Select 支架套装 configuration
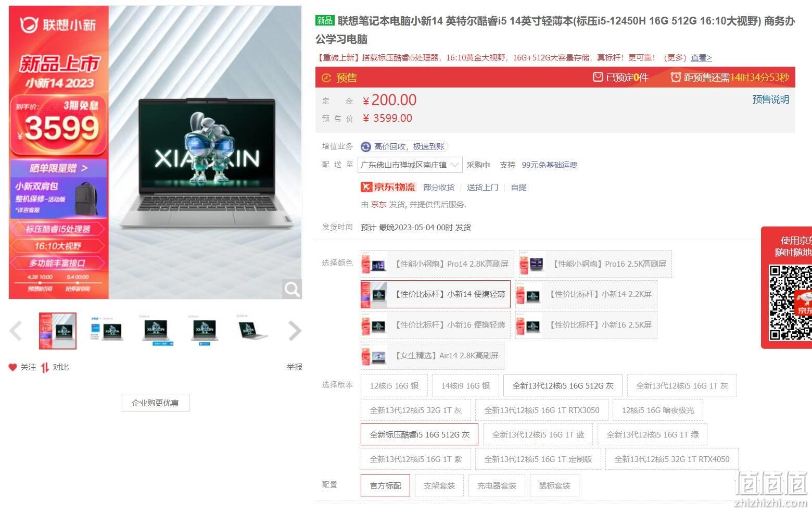 (x=439, y=486)
